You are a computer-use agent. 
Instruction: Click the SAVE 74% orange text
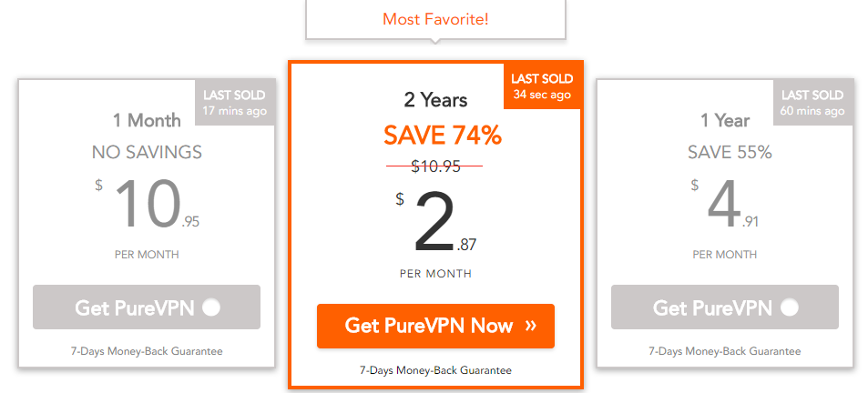tap(443, 136)
